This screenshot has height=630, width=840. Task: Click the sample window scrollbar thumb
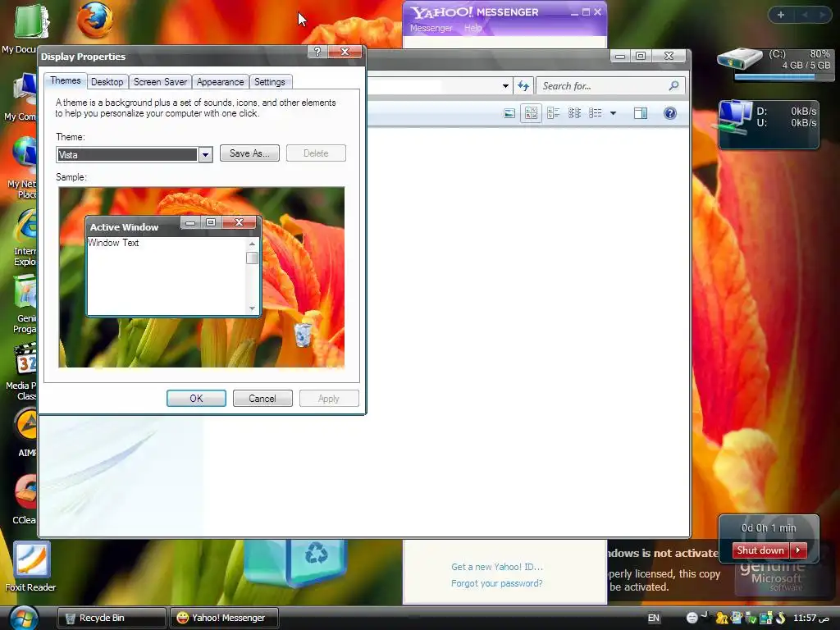click(252, 258)
